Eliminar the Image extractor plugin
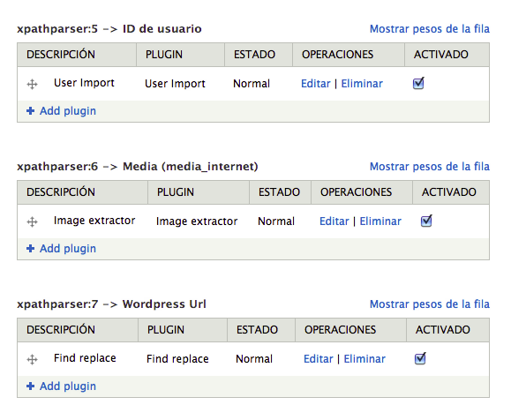Viewport: 511px width, 420px height. [x=380, y=221]
